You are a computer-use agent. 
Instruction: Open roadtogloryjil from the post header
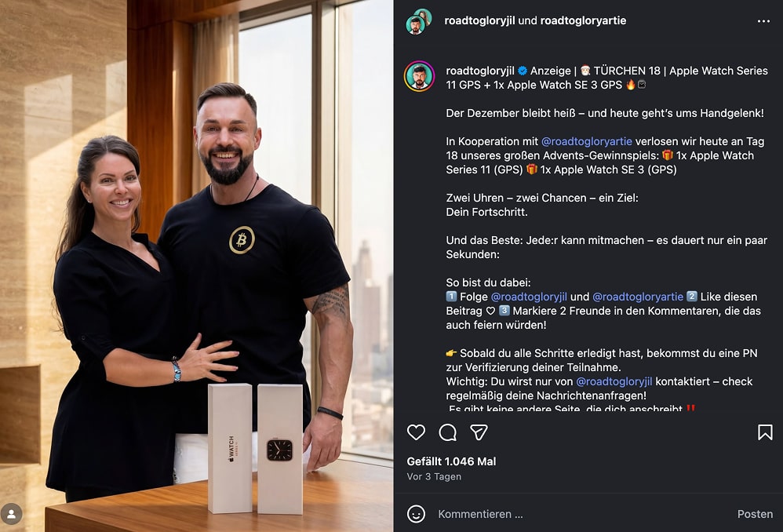coord(479,20)
